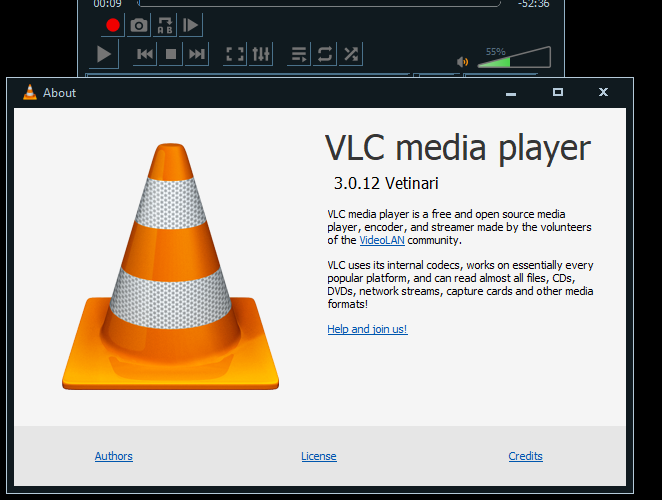662x500 pixels.
Task: Toggle loop repeat mode
Action: point(325,54)
